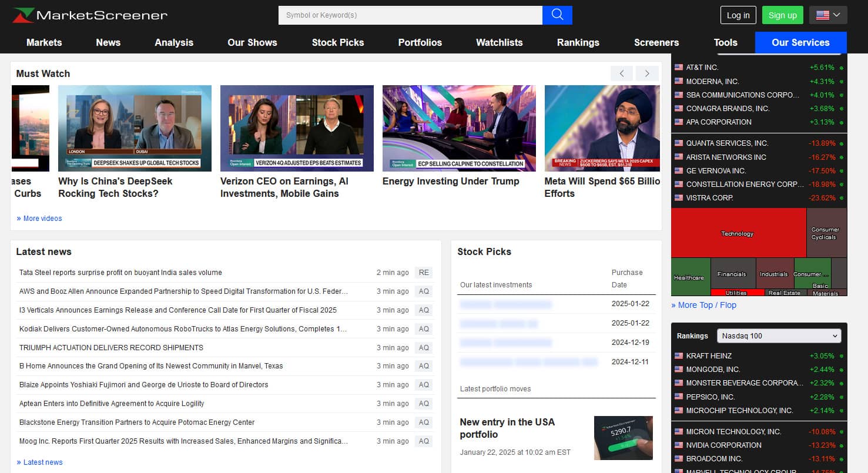Open the Screeners menu

tap(656, 42)
